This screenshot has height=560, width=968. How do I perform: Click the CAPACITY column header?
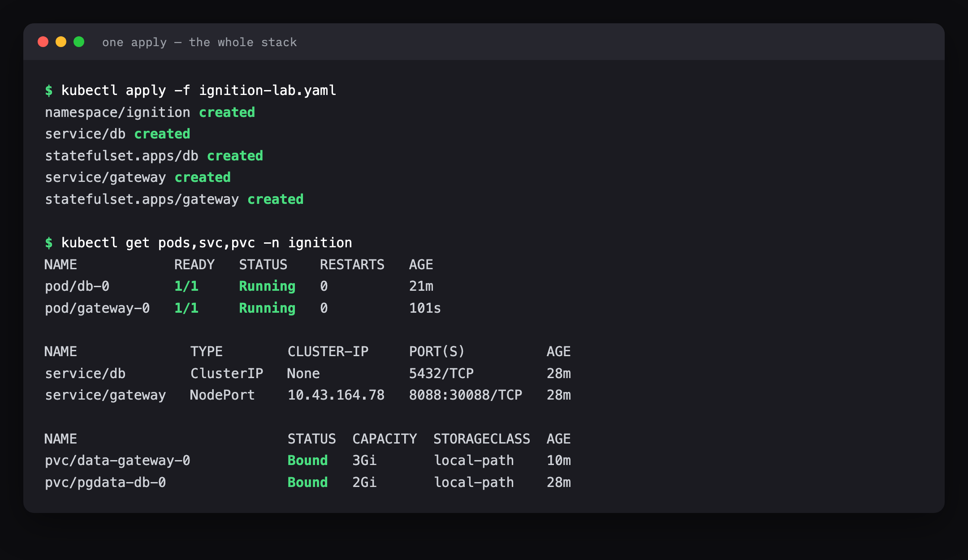(385, 439)
